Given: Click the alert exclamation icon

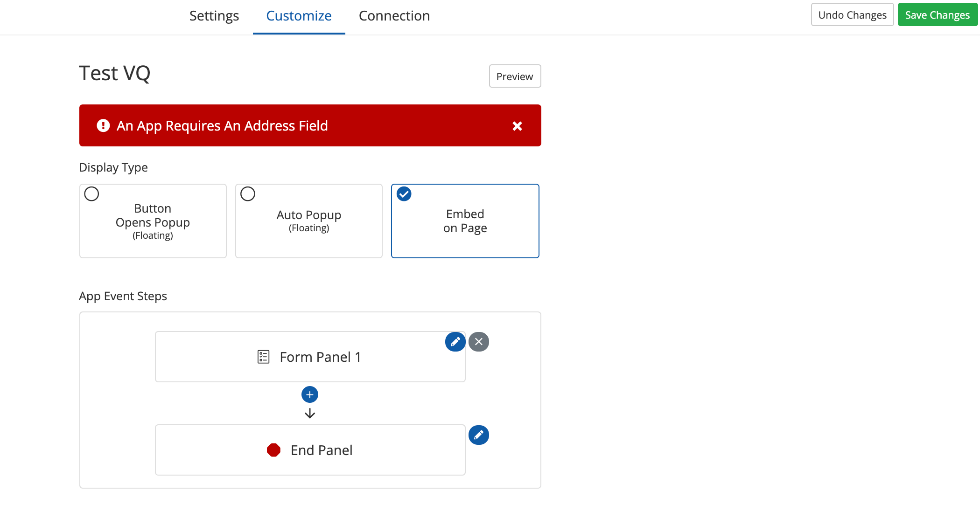Looking at the screenshot, I should [103, 125].
